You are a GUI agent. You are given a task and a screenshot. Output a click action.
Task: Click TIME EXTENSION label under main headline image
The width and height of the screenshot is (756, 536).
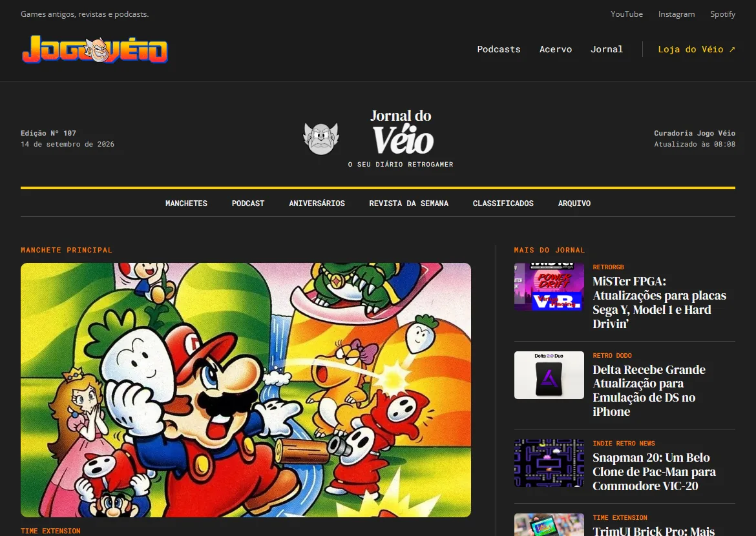tap(50, 531)
